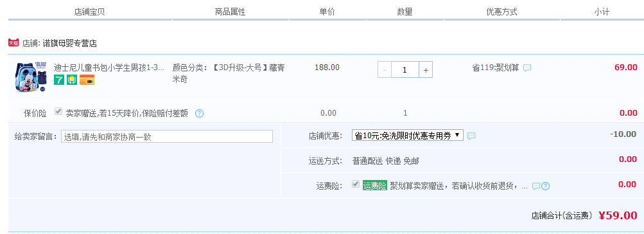Click the 普通配送 快递 免邮 shipping text
This screenshot has height=234, width=644.
coord(386,161)
